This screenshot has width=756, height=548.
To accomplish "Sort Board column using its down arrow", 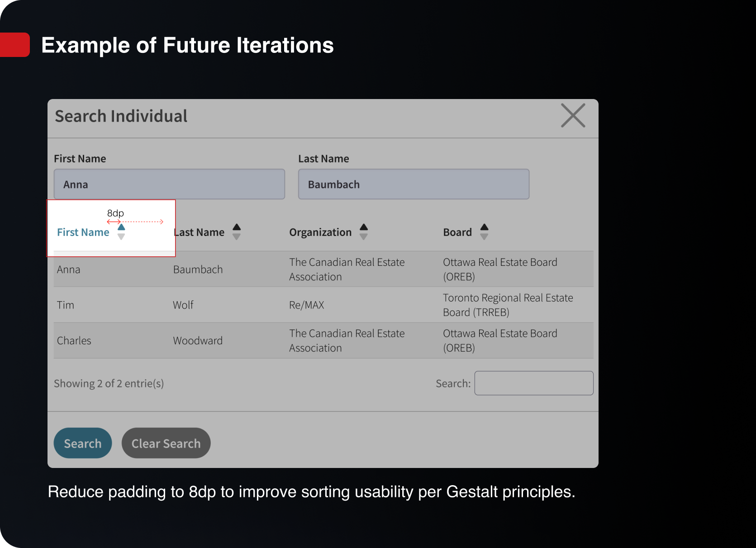I will 484,237.
